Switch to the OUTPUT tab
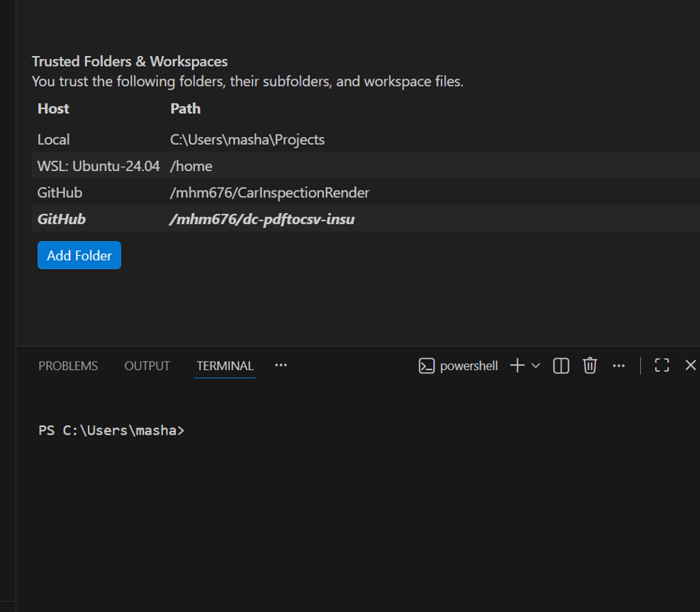Screen dimensions: 700x612 tap(147, 366)
